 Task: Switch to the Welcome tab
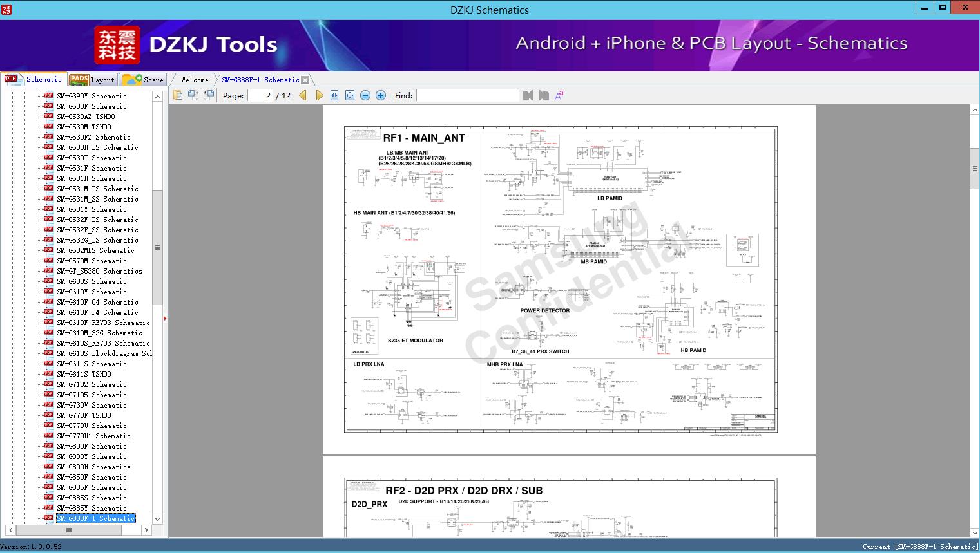click(195, 80)
